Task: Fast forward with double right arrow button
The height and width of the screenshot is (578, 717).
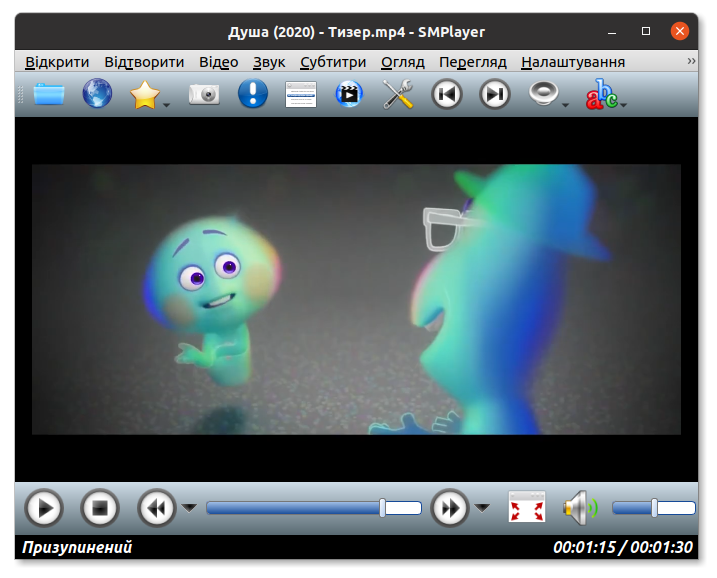Action: click(450, 508)
